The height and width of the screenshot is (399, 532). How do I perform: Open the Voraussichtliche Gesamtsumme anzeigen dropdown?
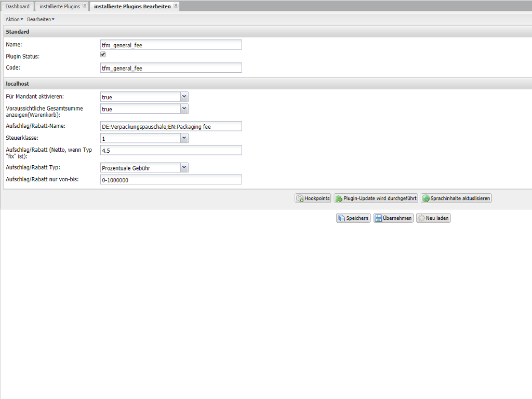pyautogui.click(x=184, y=109)
